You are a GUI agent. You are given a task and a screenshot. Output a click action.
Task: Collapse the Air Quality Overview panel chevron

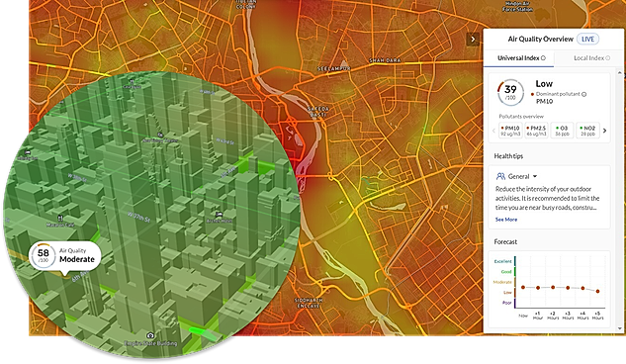(x=473, y=40)
